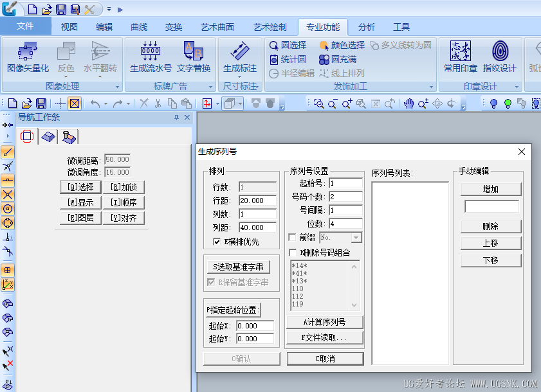Click the 统计圆 tool

pos(287,59)
